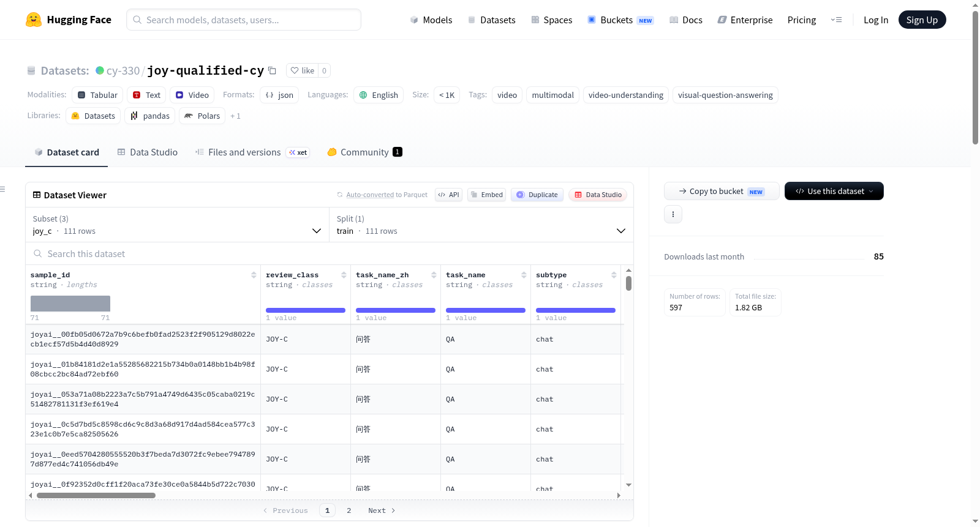Screen dimensions: 980x527
Task: Click the Hugging Face logo icon
Action: coord(34,20)
